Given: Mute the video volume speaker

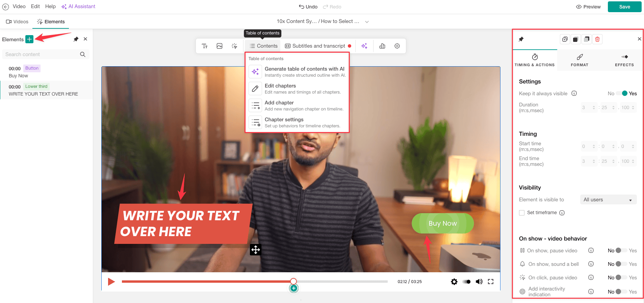Looking at the screenshot, I should click(479, 282).
